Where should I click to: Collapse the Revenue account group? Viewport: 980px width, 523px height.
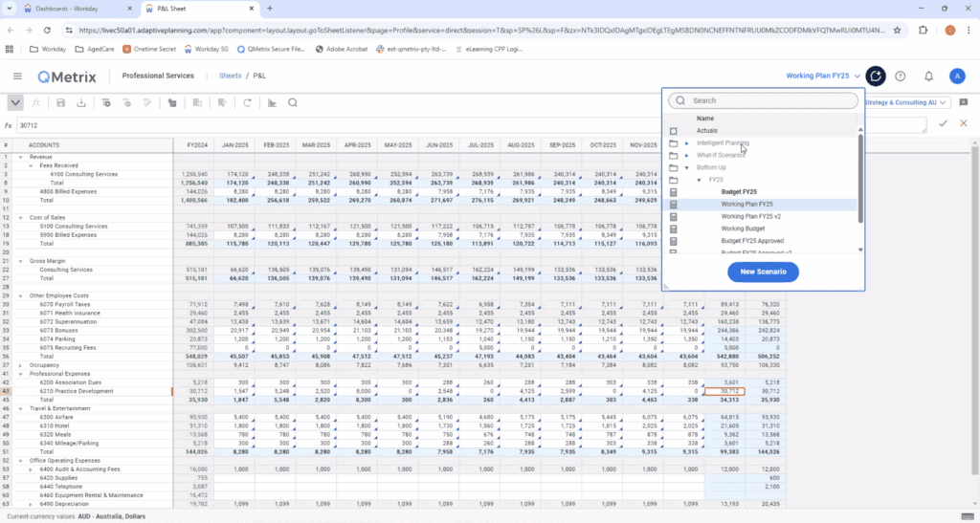tap(20, 157)
